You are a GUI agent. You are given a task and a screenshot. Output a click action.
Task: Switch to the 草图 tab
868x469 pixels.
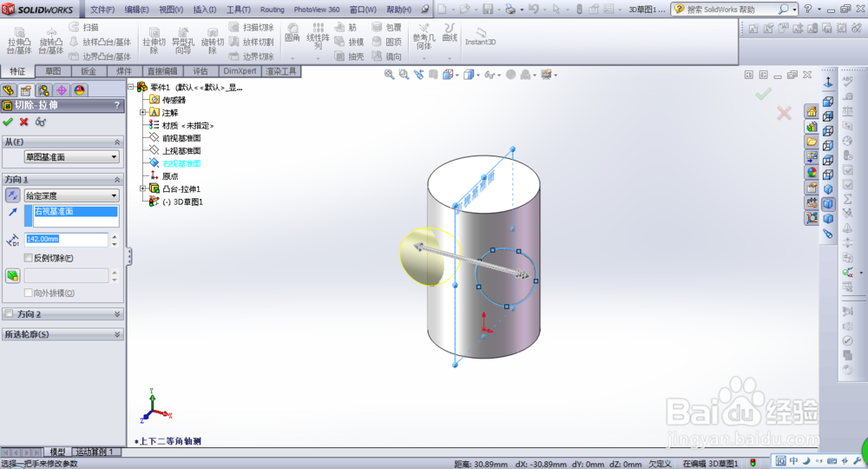[53, 71]
